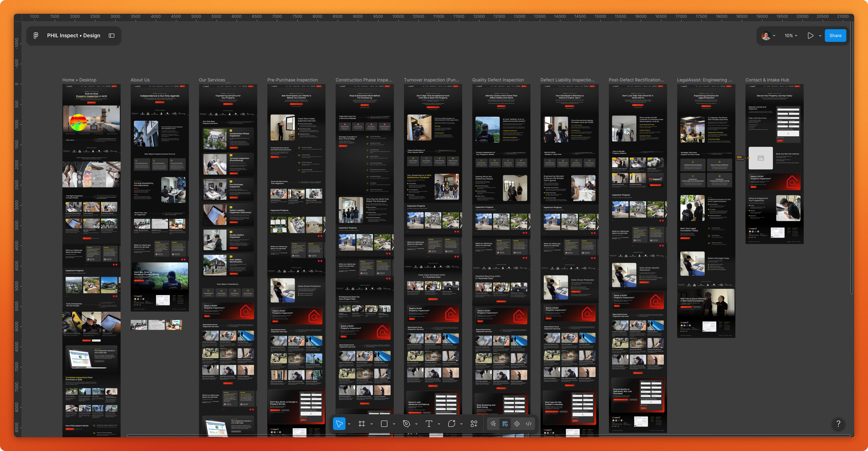868x451 pixels.
Task: Expand the Comment tool options chevron
Action: pyautogui.click(x=461, y=424)
